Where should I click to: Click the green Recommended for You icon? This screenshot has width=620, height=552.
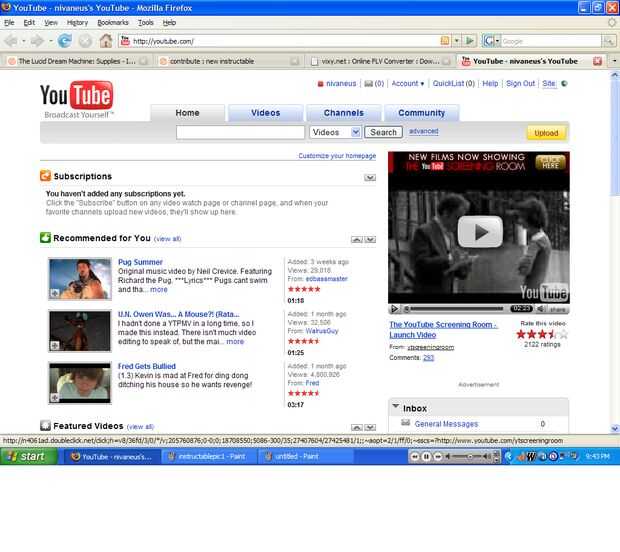pyautogui.click(x=45, y=238)
